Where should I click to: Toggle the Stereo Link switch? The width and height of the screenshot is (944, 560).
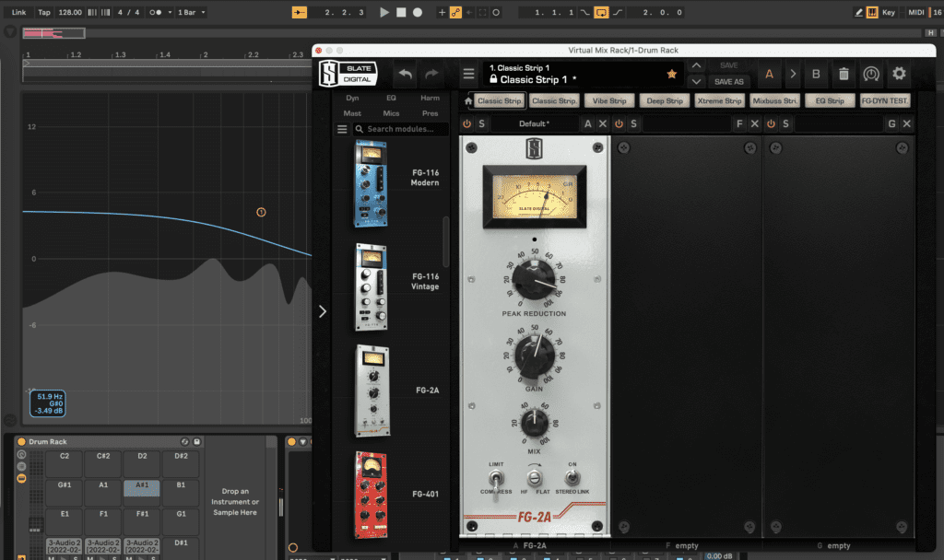(x=572, y=478)
